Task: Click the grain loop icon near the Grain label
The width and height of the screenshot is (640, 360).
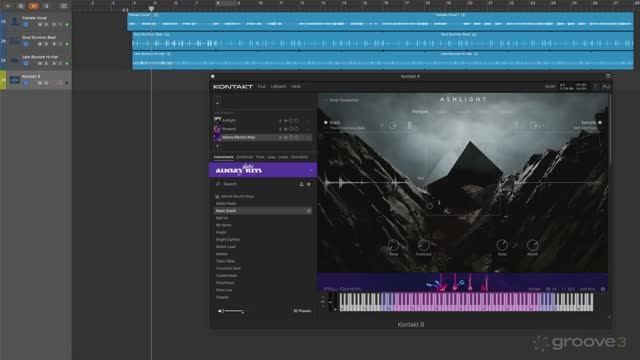Action: pyautogui.click(x=393, y=125)
